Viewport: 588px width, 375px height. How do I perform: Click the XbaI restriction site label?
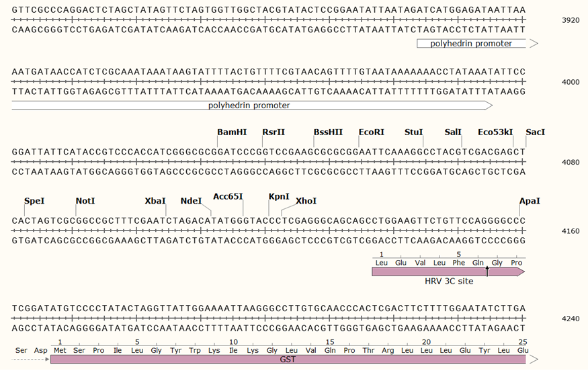tap(155, 201)
